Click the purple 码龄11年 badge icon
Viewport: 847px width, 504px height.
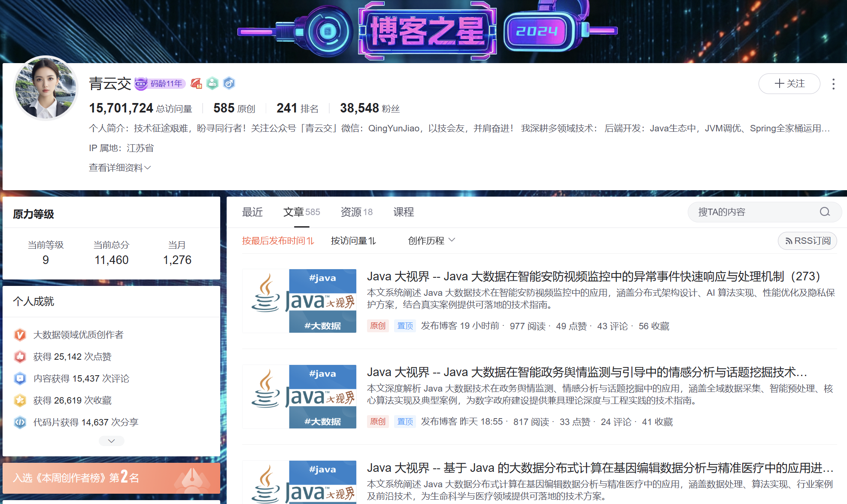tap(160, 83)
